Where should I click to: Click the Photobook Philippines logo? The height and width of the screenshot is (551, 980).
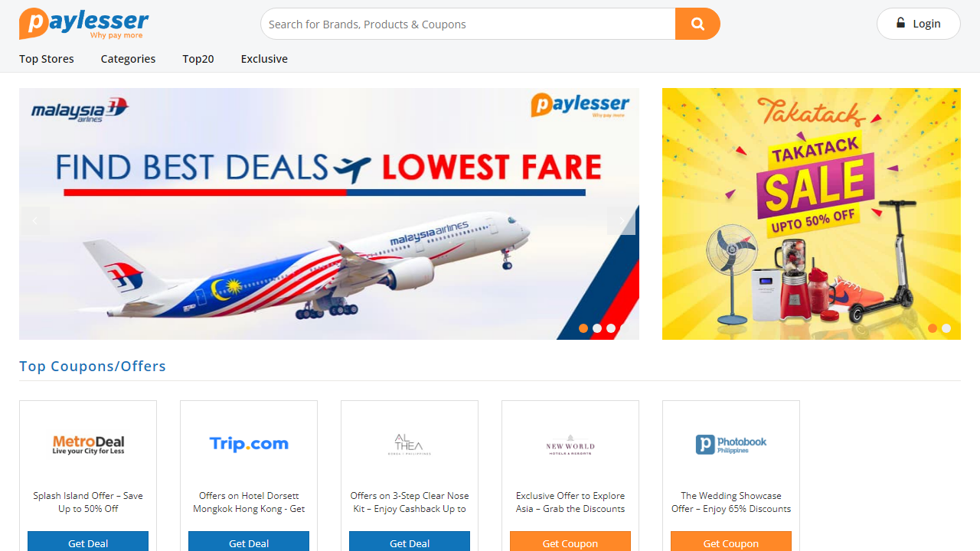pos(731,445)
